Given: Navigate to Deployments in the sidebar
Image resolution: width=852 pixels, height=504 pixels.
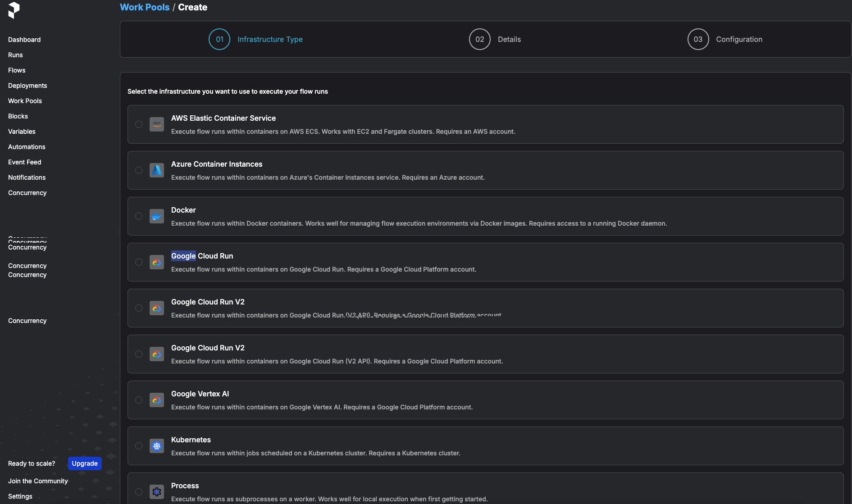Looking at the screenshot, I should [x=27, y=86].
